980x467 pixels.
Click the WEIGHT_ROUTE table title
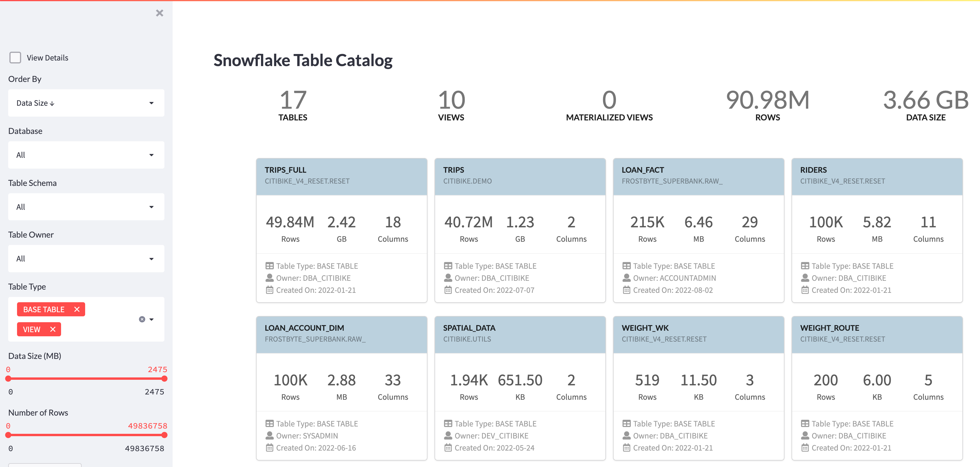pos(829,328)
